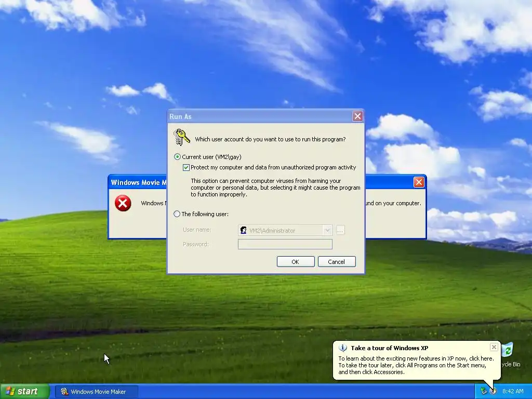Uncheck Protect my computer checkbox
This screenshot has width=532, height=399.
[186, 167]
